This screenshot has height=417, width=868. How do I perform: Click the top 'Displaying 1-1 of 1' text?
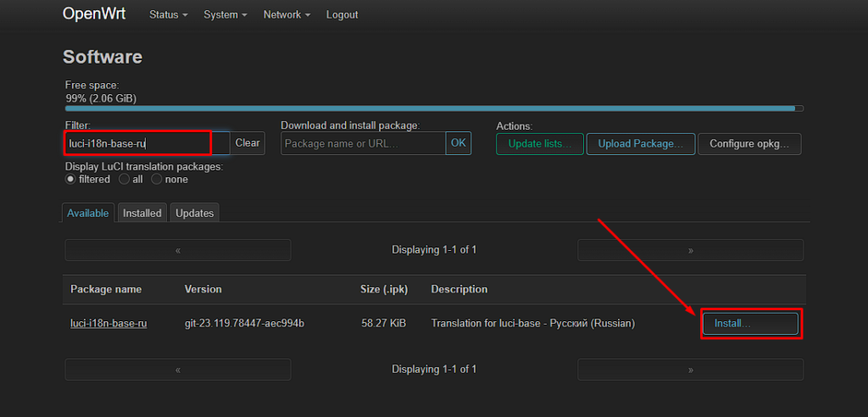click(x=434, y=250)
